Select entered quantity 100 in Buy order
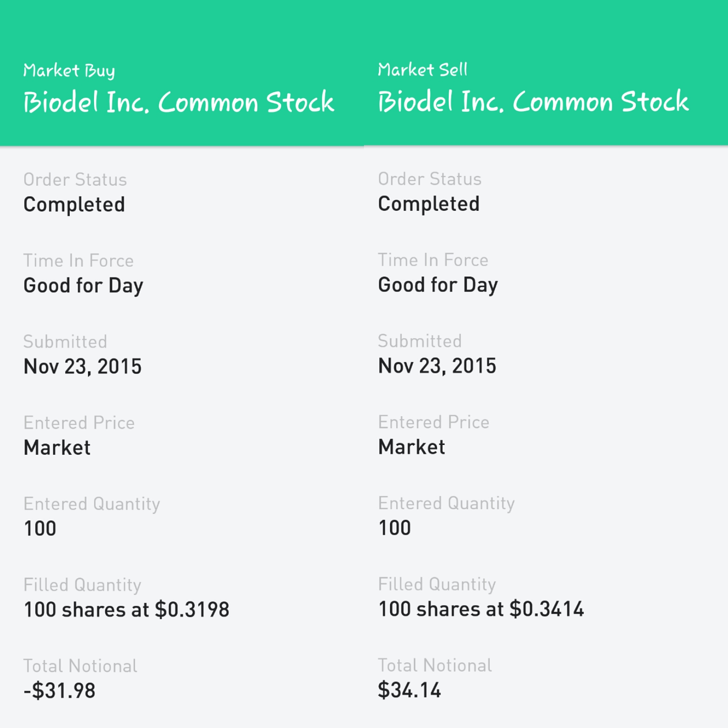This screenshot has width=728, height=728. [40, 528]
